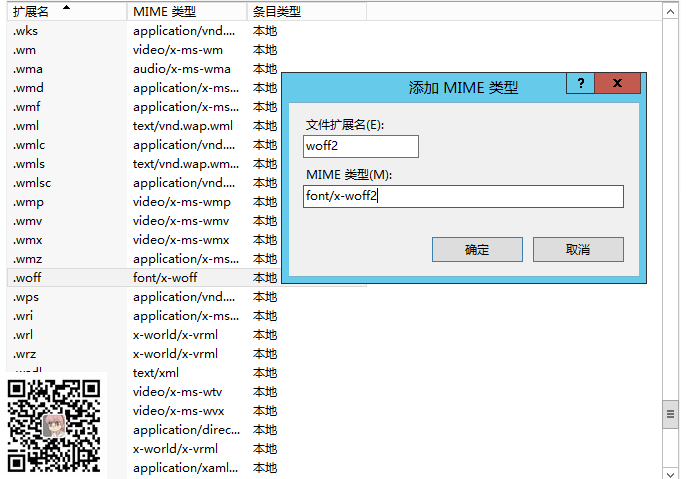Click the 取消 button
Image resolution: width=690 pixels, height=479 pixels.
[x=578, y=250]
